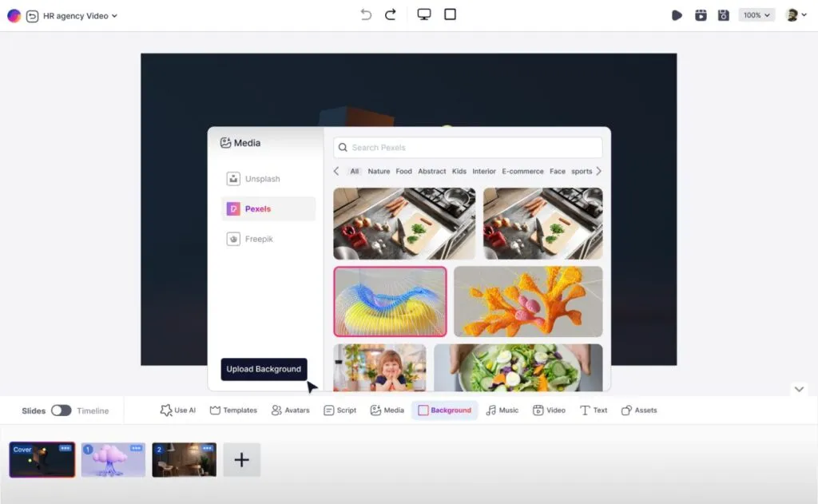Open the Use AI tool
This screenshot has width=818, height=504.
[177, 410]
